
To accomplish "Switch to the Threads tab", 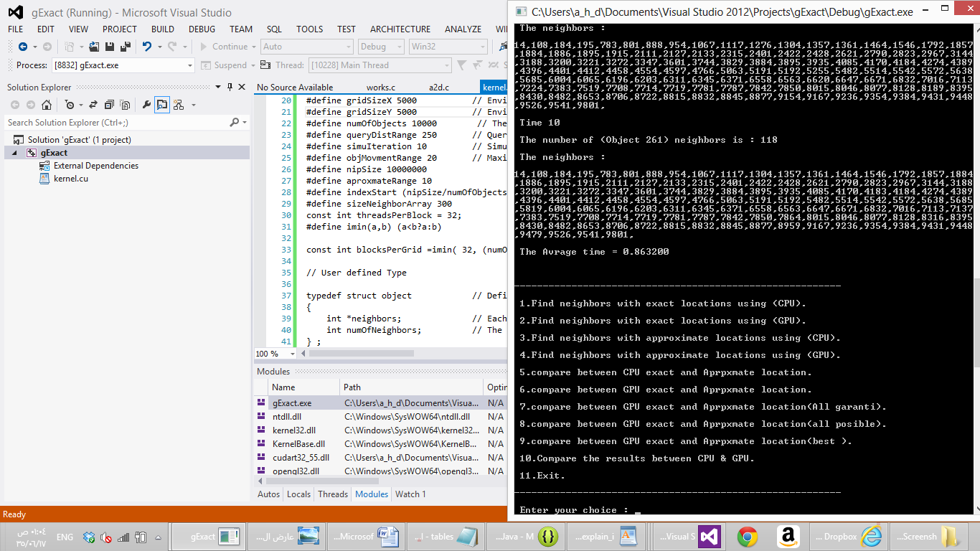I will (333, 494).
